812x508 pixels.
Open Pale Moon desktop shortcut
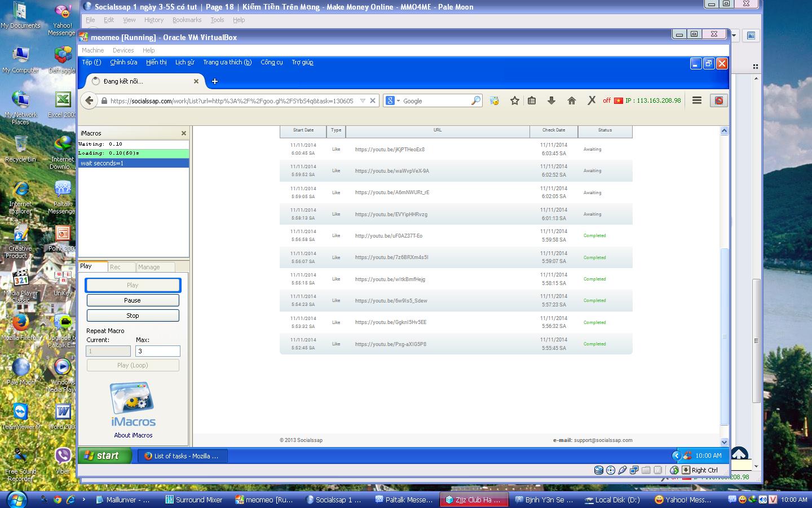(x=21, y=372)
